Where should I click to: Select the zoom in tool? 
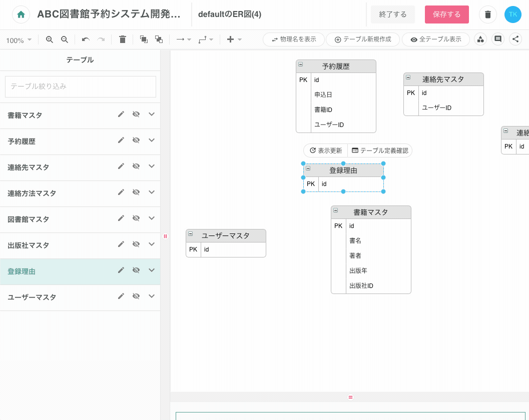[x=50, y=39]
